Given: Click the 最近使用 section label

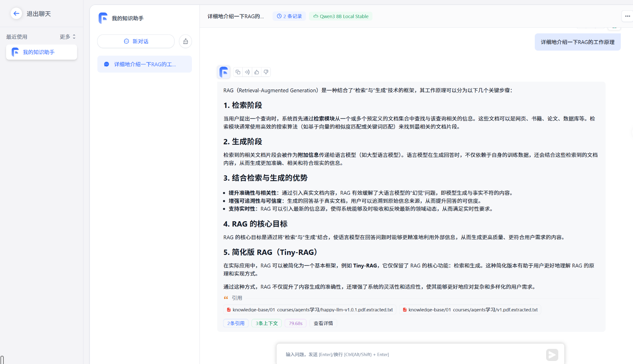Looking at the screenshot, I should [x=17, y=37].
